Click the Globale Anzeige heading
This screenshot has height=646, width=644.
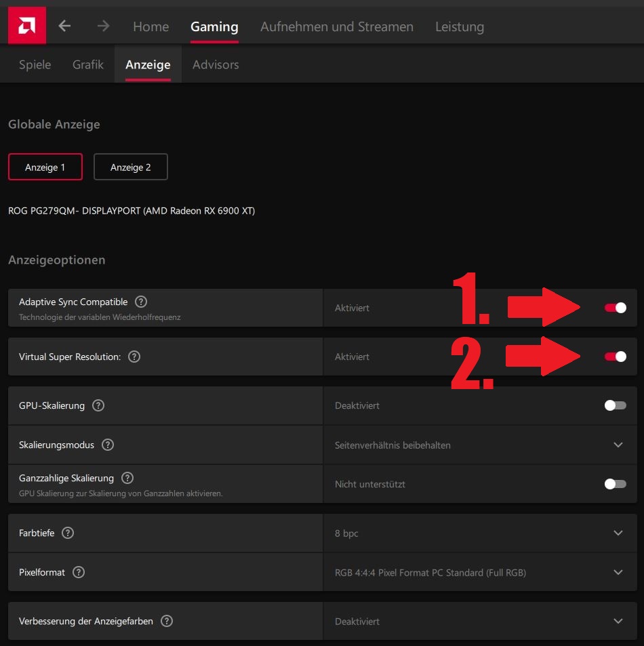[x=54, y=125]
